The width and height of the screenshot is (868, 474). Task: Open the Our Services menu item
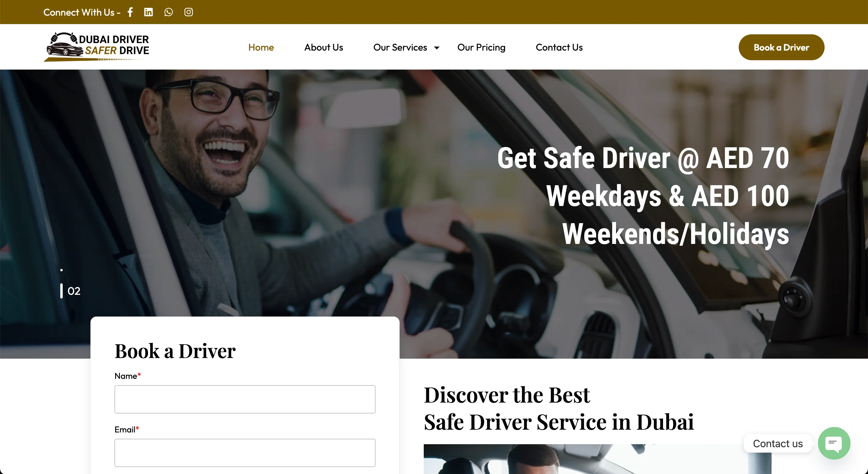(400, 48)
